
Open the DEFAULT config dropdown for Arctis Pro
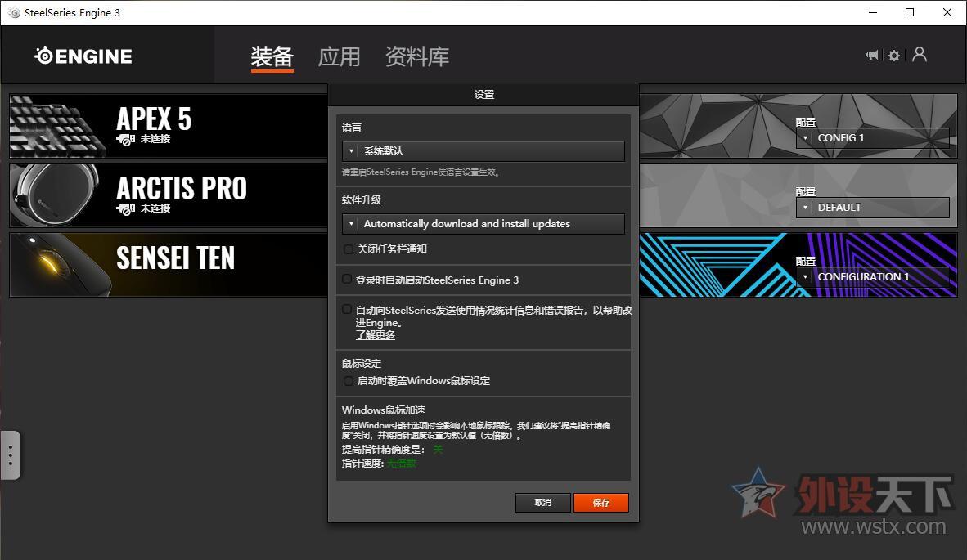[x=873, y=208]
